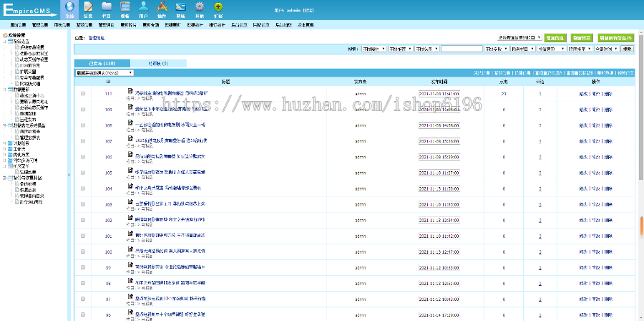Viewport: 644px width, 321px height.
Task: Open the 模板 window icon in top navigation
Action: click(x=125, y=6)
